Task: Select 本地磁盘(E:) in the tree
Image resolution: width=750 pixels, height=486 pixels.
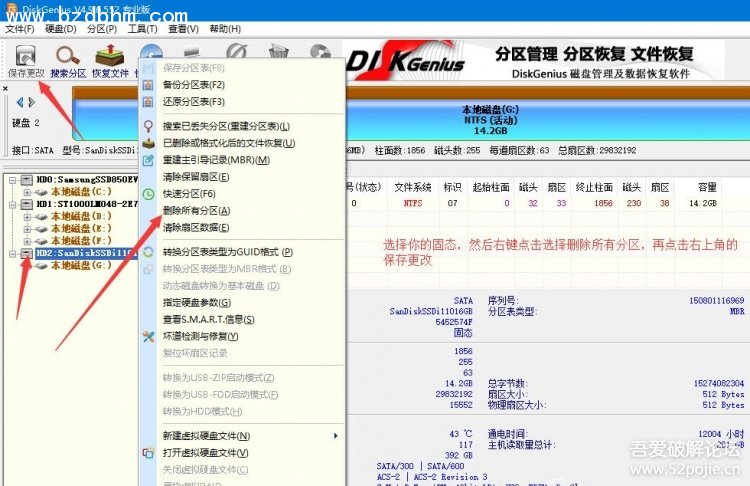Action: tap(81, 229)
